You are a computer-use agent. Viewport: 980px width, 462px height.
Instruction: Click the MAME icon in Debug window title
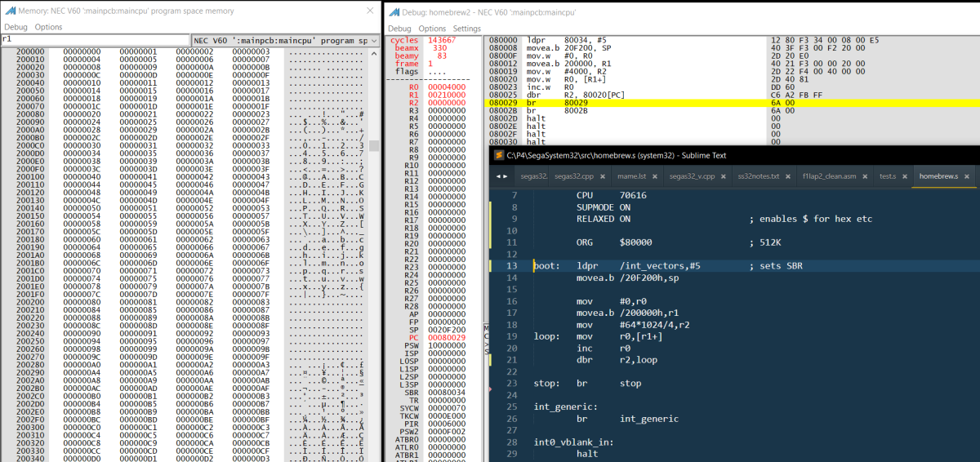[394, 11]
